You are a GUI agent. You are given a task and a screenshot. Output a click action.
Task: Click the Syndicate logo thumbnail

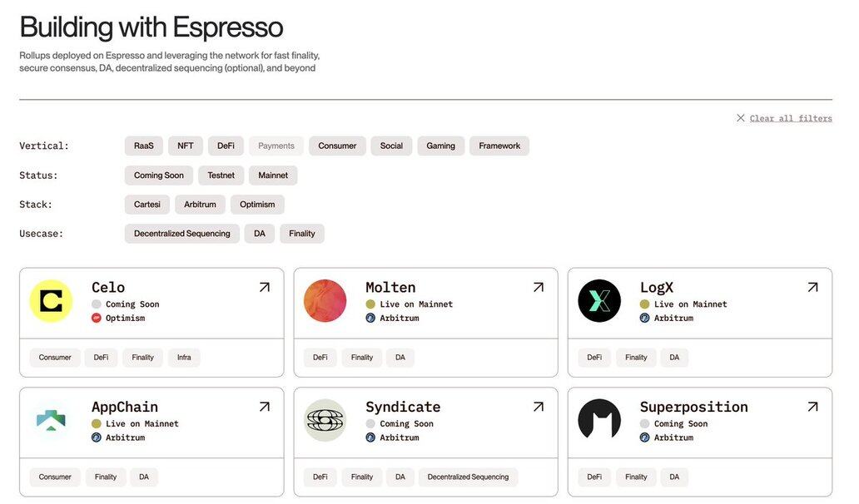[x=325, y=421]
